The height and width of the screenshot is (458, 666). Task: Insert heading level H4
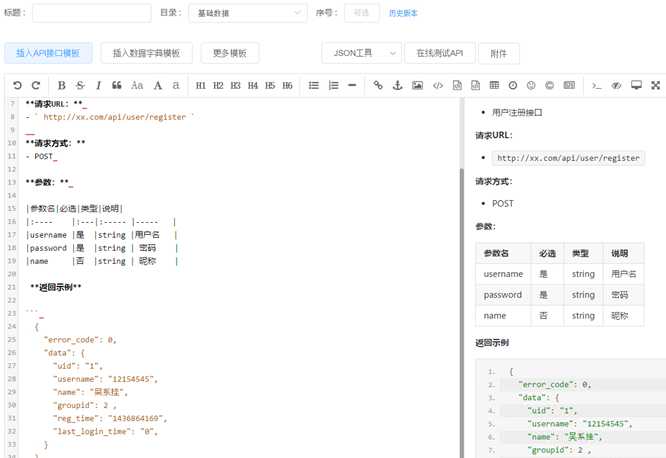click(253, 85)
